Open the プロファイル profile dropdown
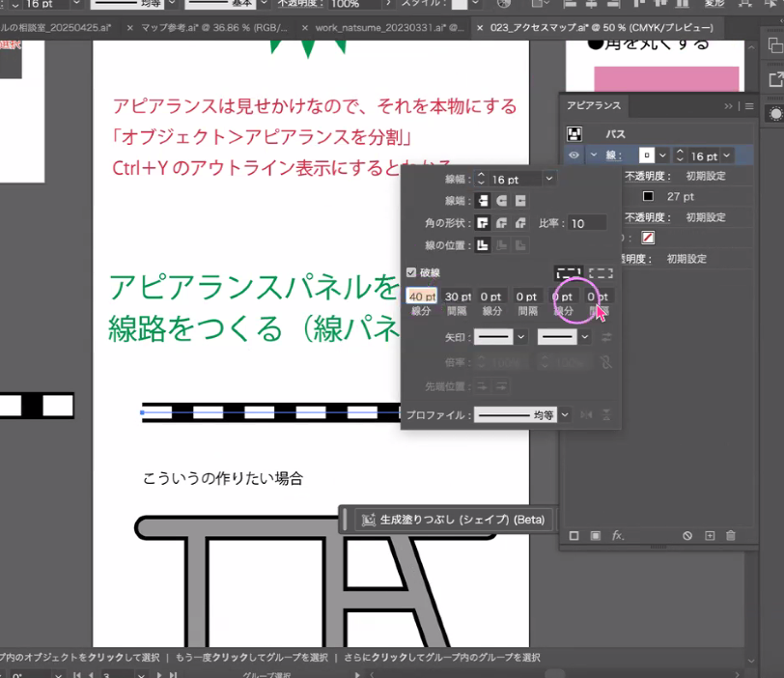 [565, 414]
